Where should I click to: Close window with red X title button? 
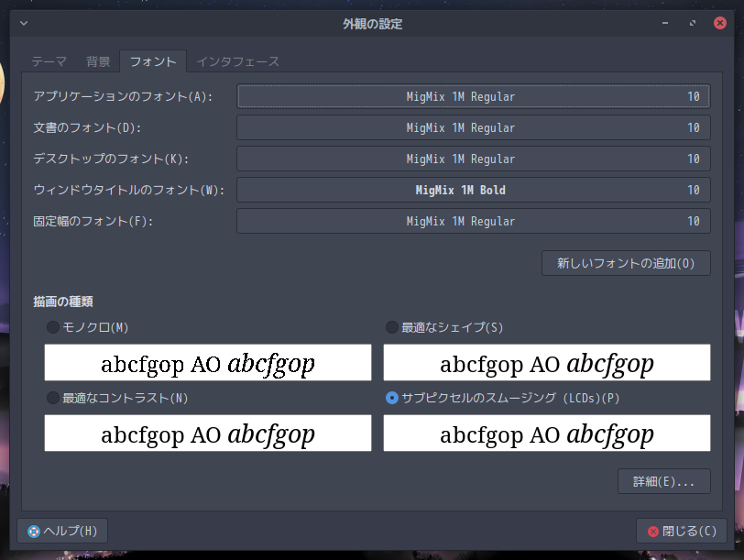(x=720, y=23)
